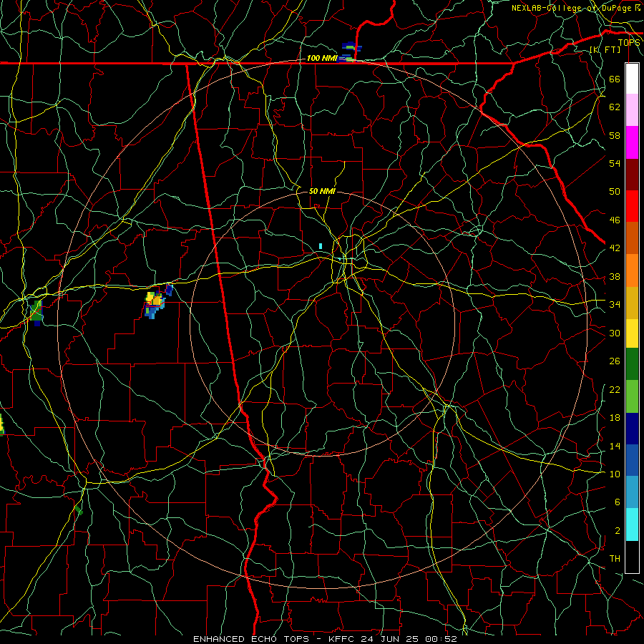Click the bright red legend band

click(632, 206)
